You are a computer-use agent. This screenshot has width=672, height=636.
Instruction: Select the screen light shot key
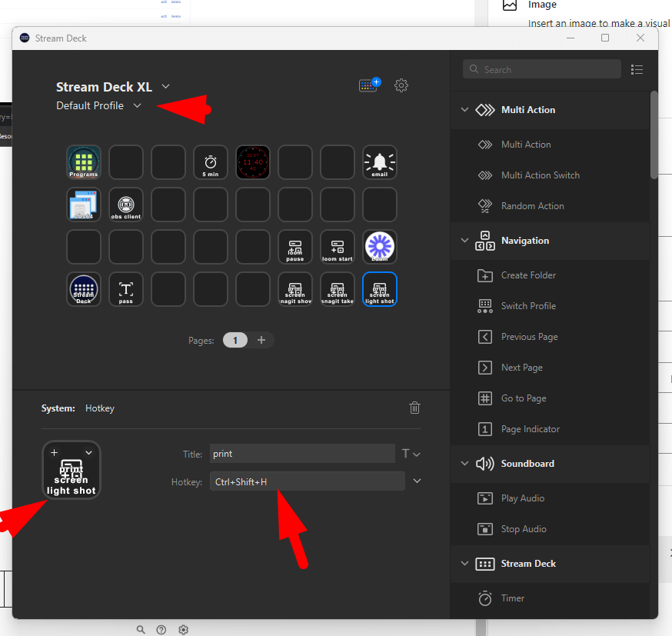click(x=380, y=289)
